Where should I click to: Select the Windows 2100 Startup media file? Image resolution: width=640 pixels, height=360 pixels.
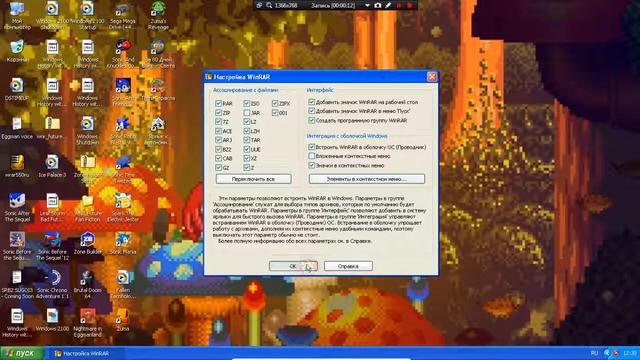pos(87,15)
